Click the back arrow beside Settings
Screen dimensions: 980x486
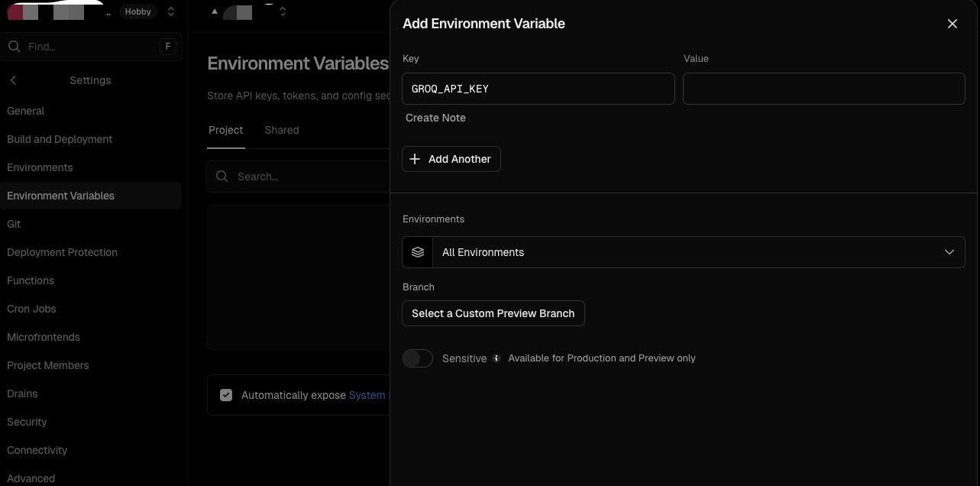tap(13, 80)
